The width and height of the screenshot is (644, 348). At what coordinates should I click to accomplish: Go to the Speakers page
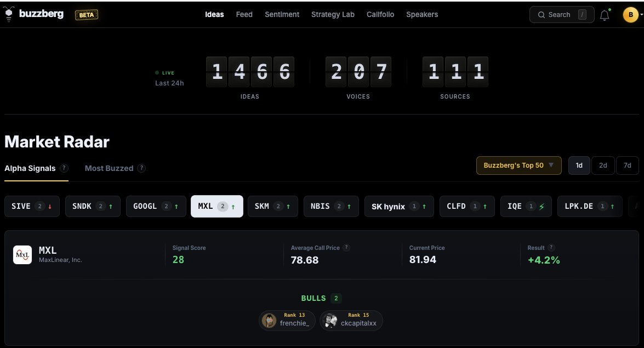tap(422, 14)
